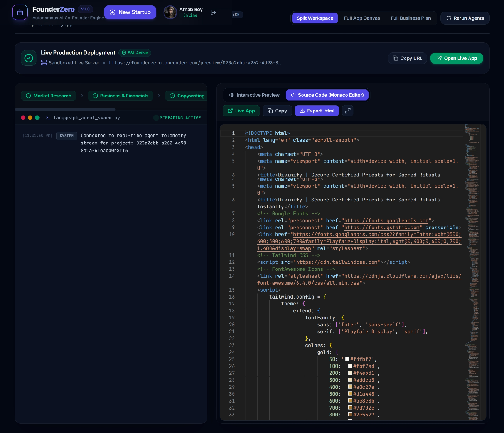Click the editor minimap on the right
Viewport: 504px width, 433px height.
(x=472, y=272)
